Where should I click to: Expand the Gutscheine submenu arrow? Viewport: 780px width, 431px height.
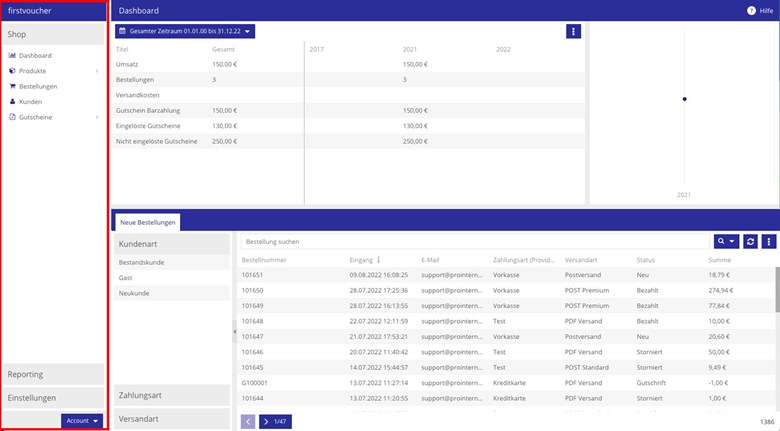pos(97,117)
